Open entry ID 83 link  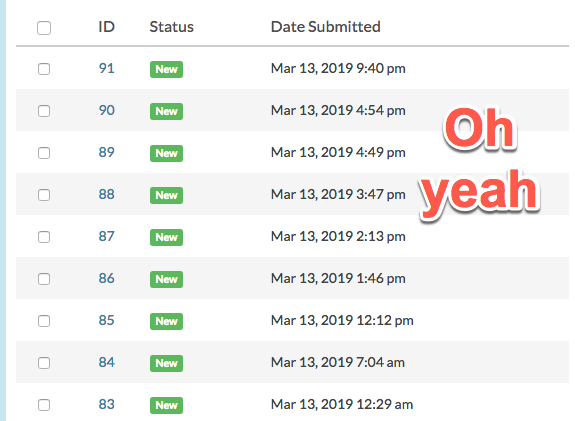pos(106,404)
